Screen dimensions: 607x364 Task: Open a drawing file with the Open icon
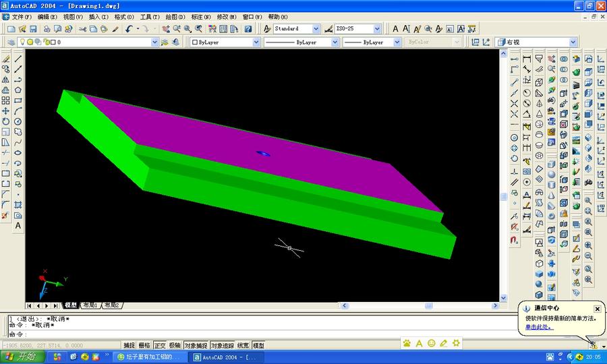pyautogui.click(x=22, y=28)
